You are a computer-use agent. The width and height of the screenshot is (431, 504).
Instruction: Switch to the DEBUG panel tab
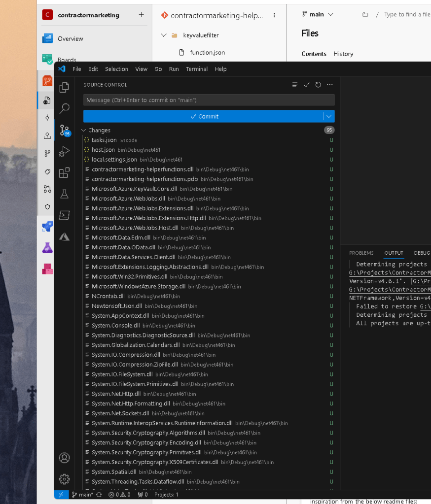[422, 253]
